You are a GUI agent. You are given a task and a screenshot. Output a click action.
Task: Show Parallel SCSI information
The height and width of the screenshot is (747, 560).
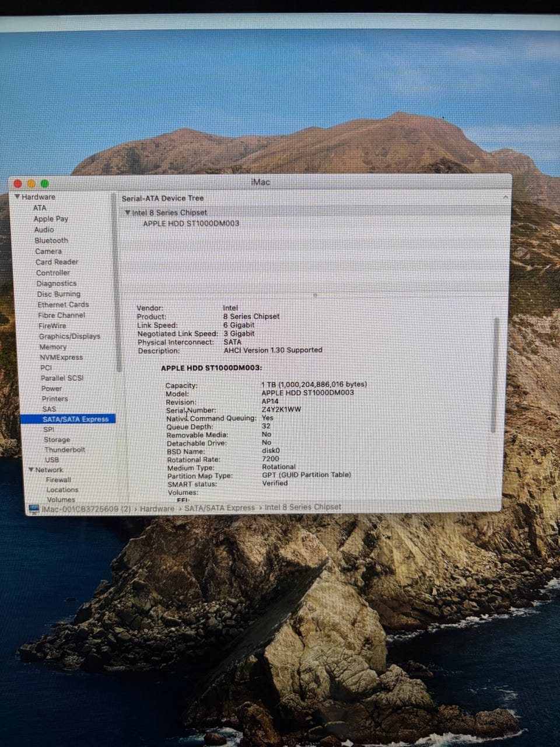(62, 378)
